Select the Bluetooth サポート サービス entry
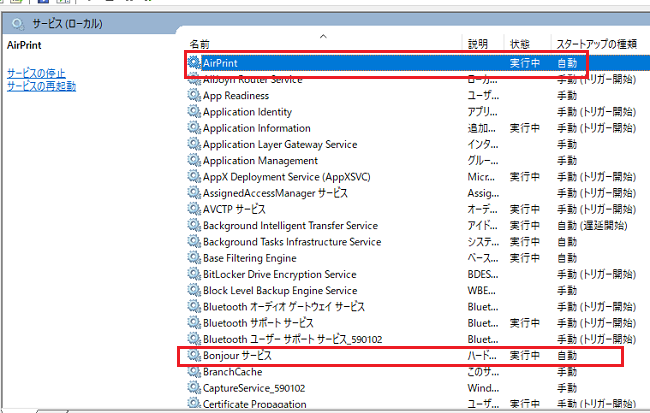The width and height of the screenshot is (650, 413). pyautogui.click(x=257, y=323)
